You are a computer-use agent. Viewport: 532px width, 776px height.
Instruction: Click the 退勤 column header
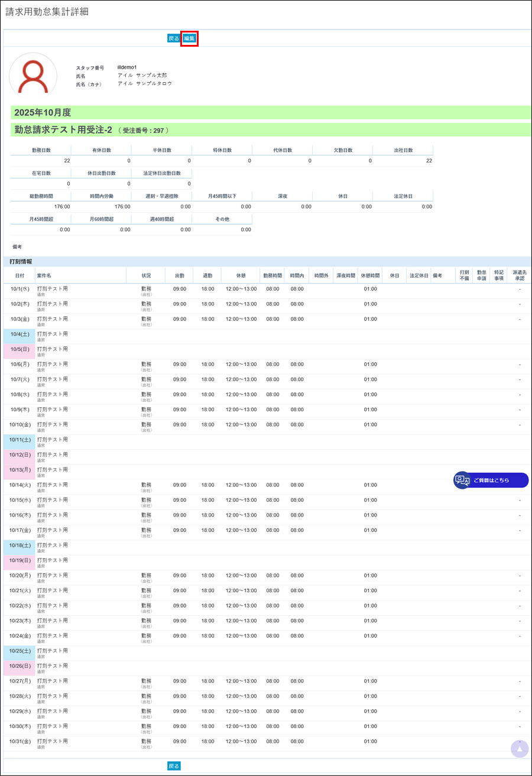pyautogui.click(x=208, y=275)
